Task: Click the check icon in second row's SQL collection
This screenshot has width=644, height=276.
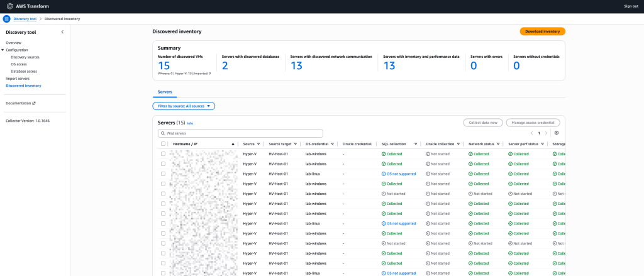Action: (384, 164)
